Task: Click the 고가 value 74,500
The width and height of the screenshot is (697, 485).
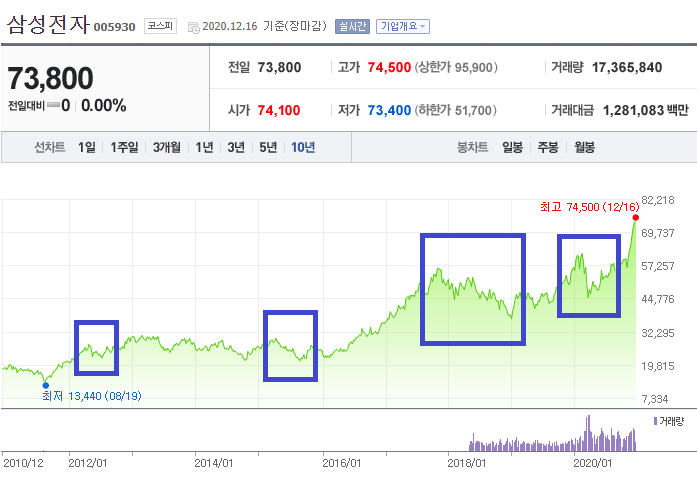Action: [x=389, y=67]
